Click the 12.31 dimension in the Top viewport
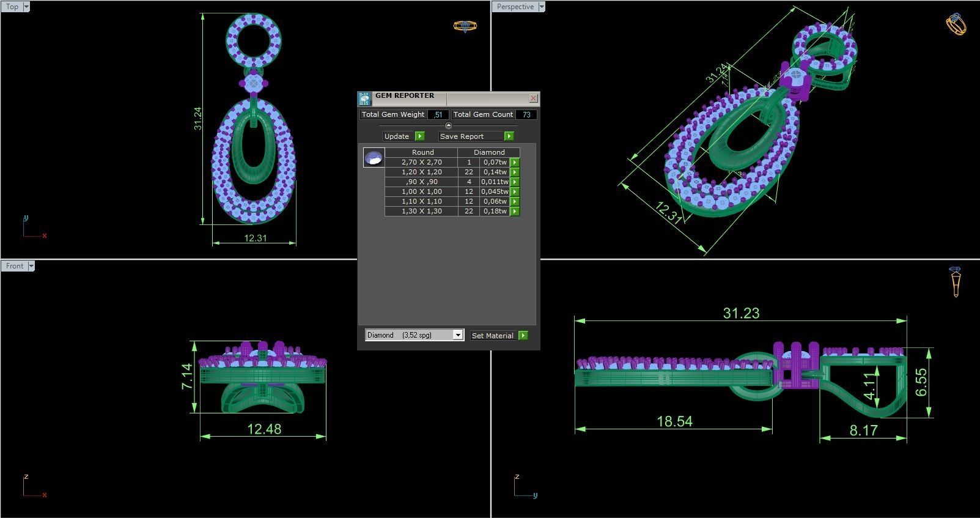Viewport: 980px width, 518px height. click(x=256, y=239)
